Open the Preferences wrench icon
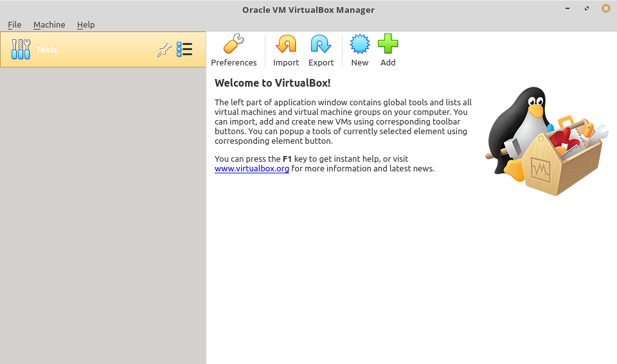 coord(234,44)
